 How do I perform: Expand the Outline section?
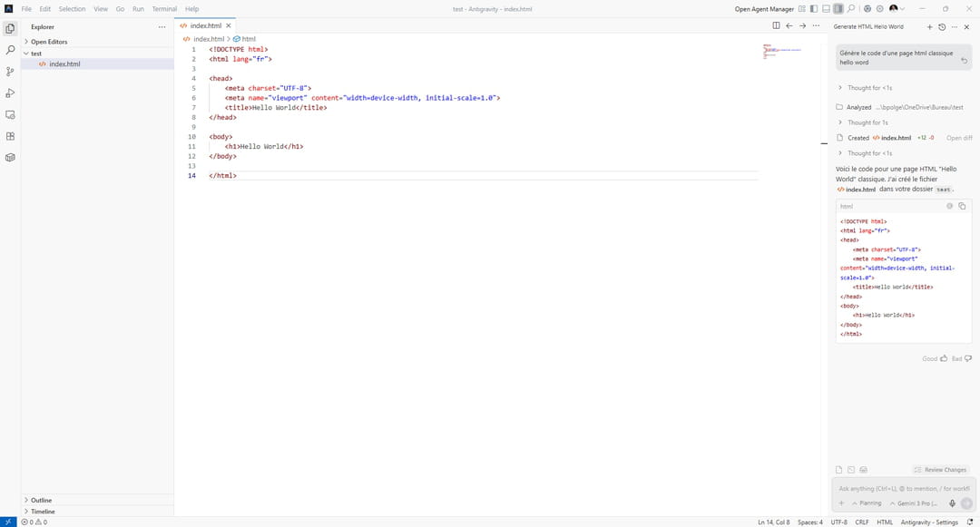41,500
